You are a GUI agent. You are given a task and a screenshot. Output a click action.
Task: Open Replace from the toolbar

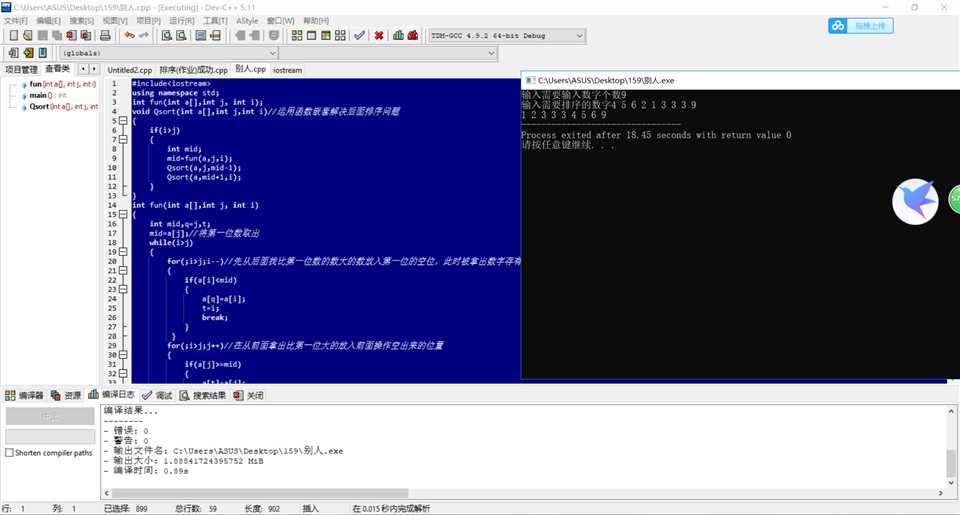click(181, 36)
